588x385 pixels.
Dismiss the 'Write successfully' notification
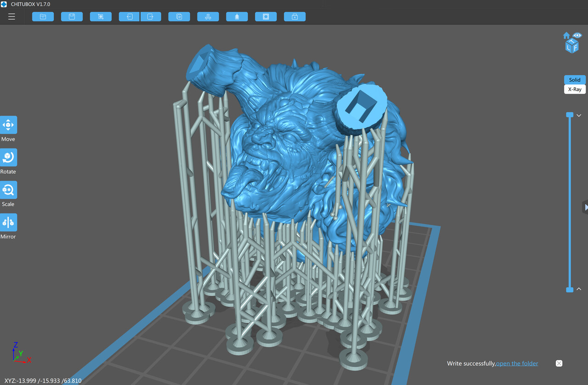(x=559, y=363)
